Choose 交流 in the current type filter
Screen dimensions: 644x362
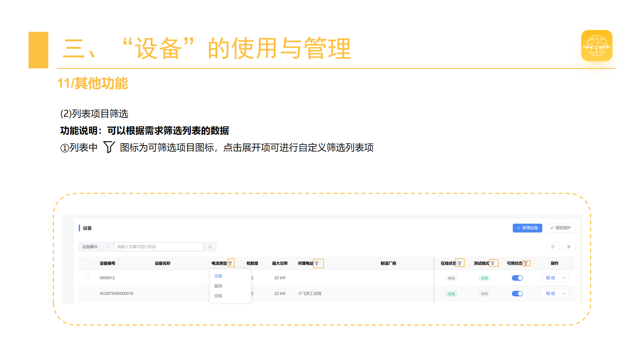218,296
